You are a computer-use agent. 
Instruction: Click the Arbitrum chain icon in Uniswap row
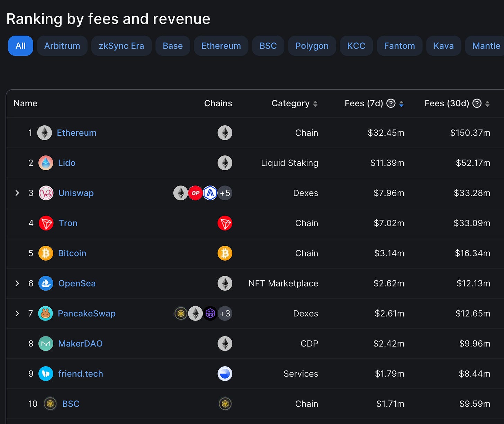210,193
